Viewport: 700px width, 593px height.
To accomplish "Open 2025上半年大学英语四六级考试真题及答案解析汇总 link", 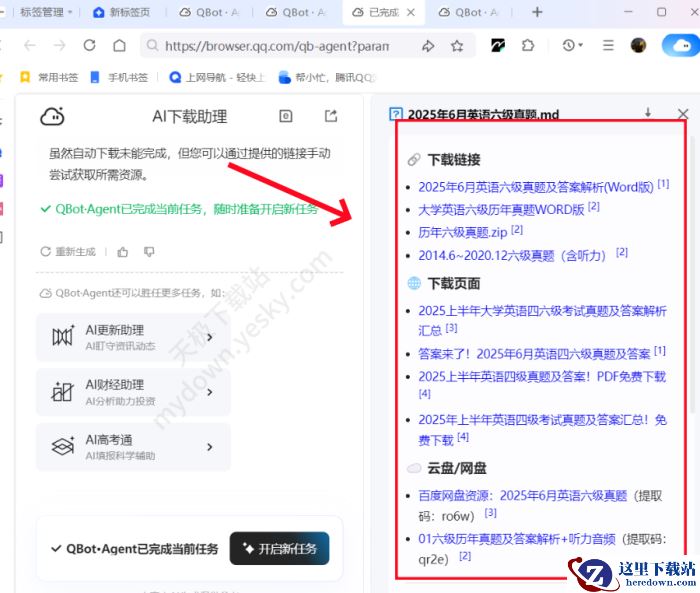I will pyautogui.click(x=542, y=320).
